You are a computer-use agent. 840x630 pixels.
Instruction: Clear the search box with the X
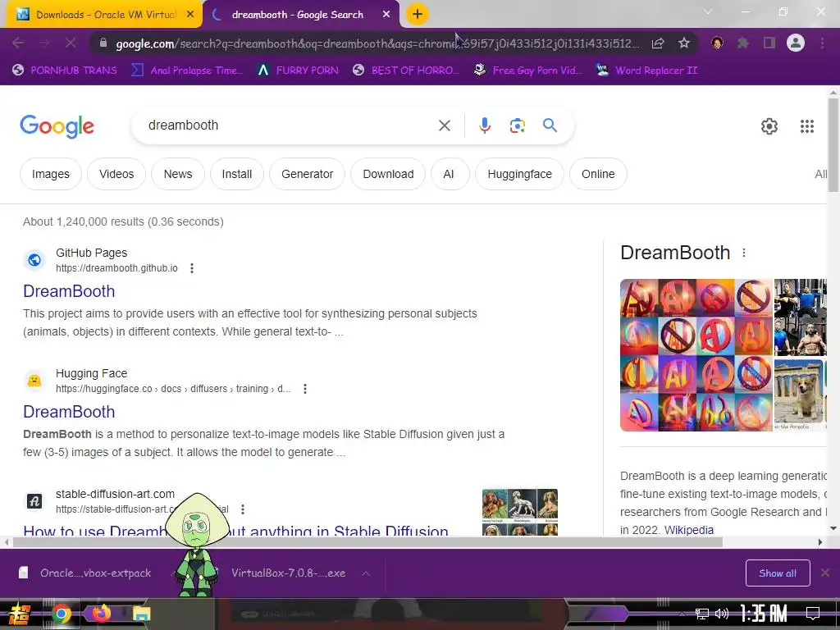pos(444,126)
